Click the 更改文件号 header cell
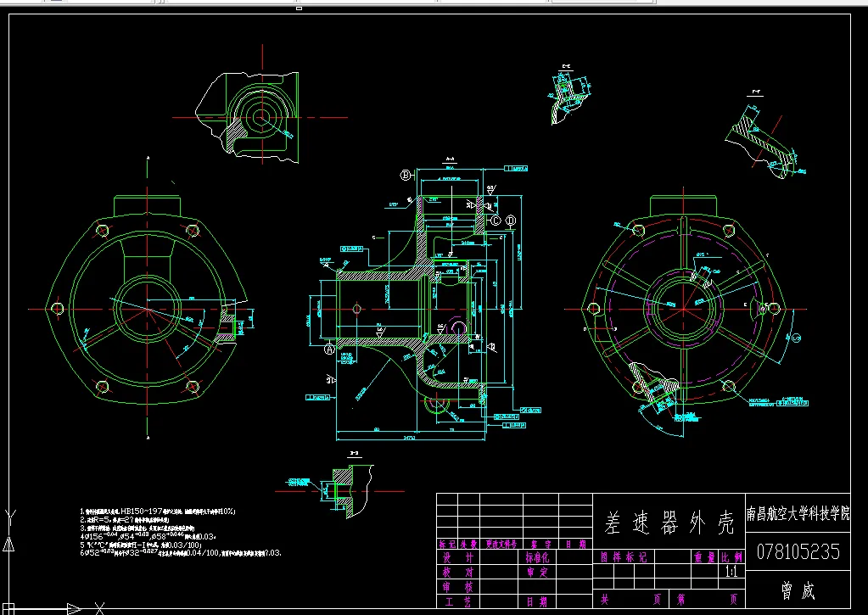Viewport: 868px width, 615px height. [501, 544]
